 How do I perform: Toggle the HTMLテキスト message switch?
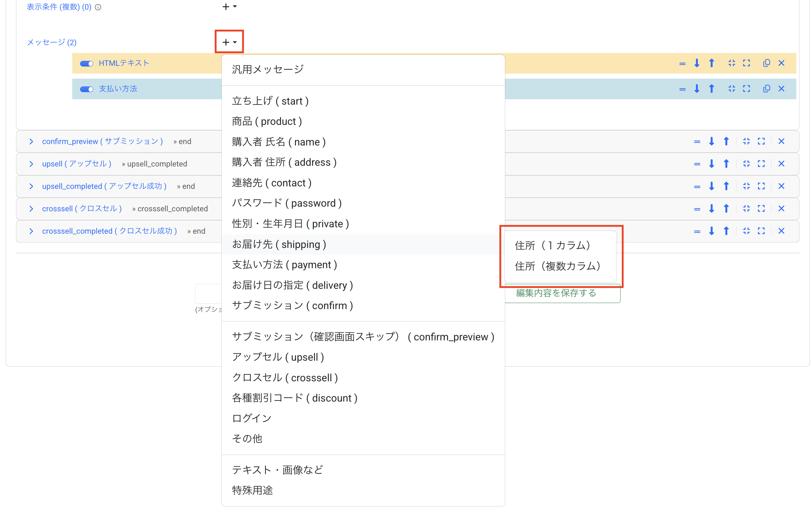pos(86,63)
